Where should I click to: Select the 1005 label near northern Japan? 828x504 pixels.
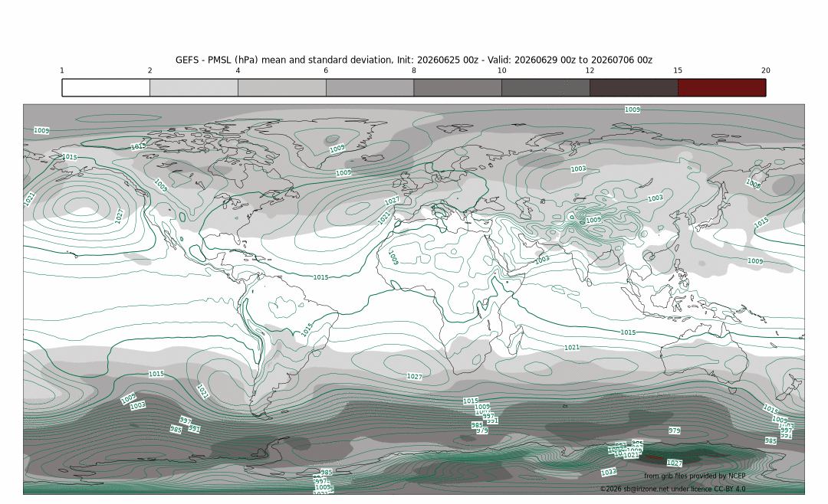(754, 184)
